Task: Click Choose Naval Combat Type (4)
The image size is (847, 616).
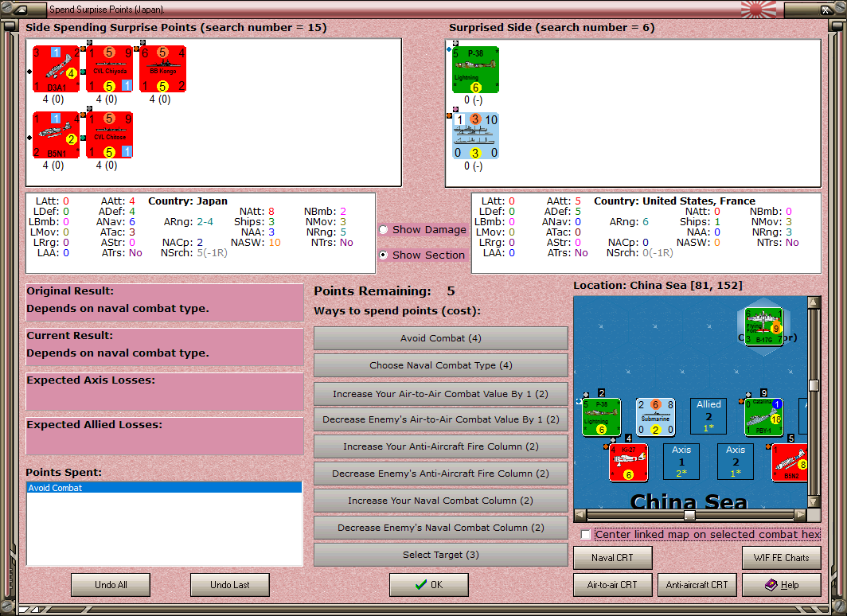Action: pyautogui.click(x=440, y=365)
